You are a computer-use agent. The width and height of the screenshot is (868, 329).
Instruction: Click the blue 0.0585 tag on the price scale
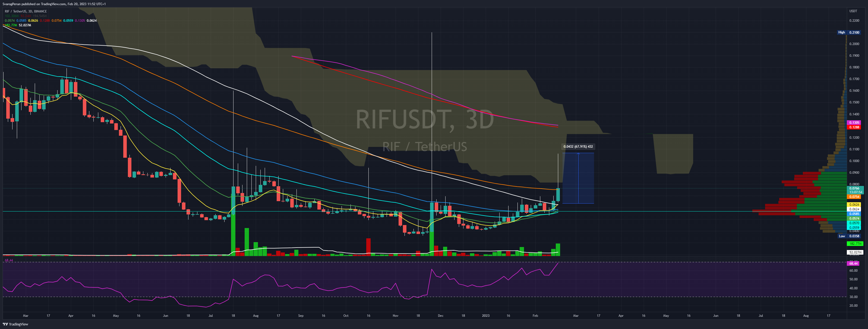pyautogui.click(x=854, y=214)
